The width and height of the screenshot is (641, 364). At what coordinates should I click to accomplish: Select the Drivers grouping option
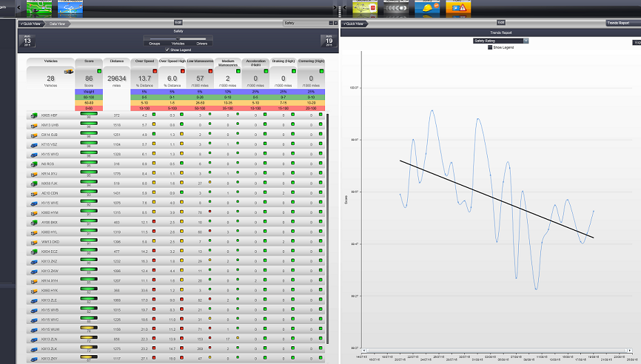pyautogui.click(x=201, y=44)
